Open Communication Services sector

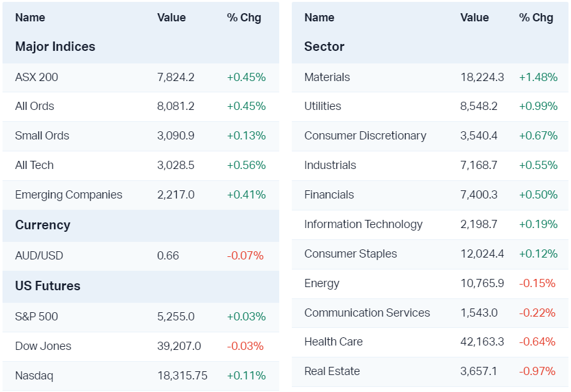pyautogui.click(x=367, y=313)
